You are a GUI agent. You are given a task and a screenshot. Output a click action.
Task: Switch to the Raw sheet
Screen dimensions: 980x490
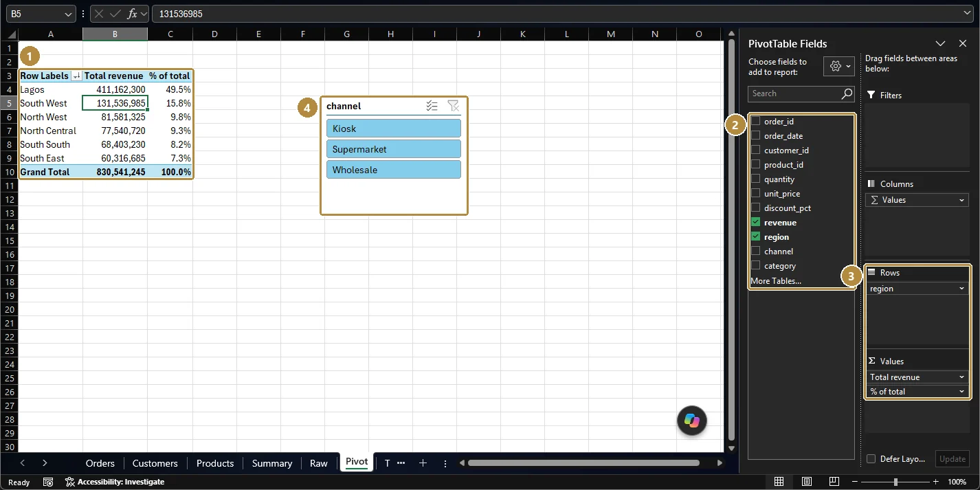coord(319,463)
